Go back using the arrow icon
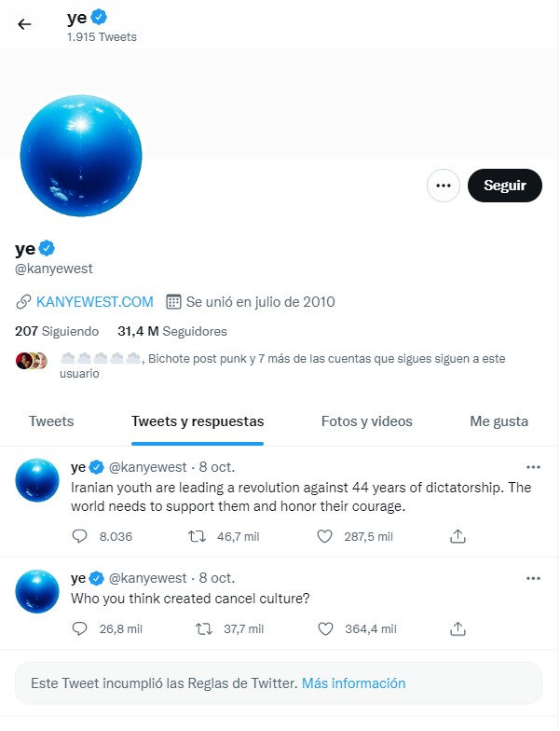The width and height of the screenshot is (560, 731). tap(24, 24)
